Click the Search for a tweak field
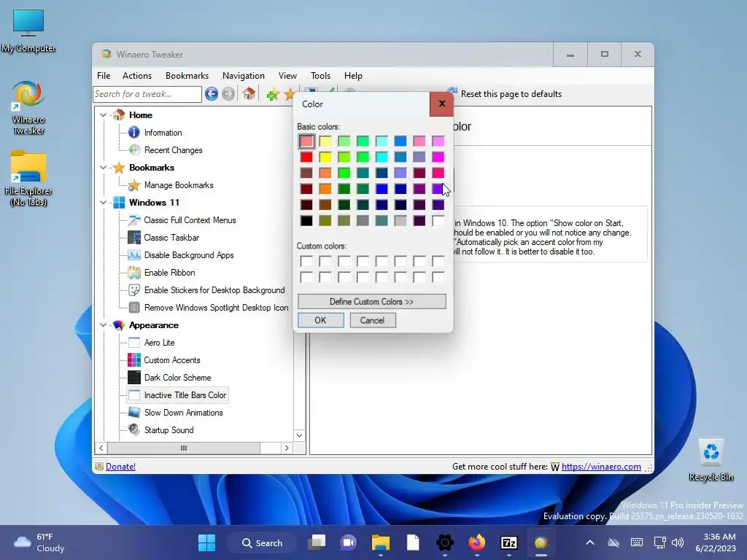 [x=147, y=94]
